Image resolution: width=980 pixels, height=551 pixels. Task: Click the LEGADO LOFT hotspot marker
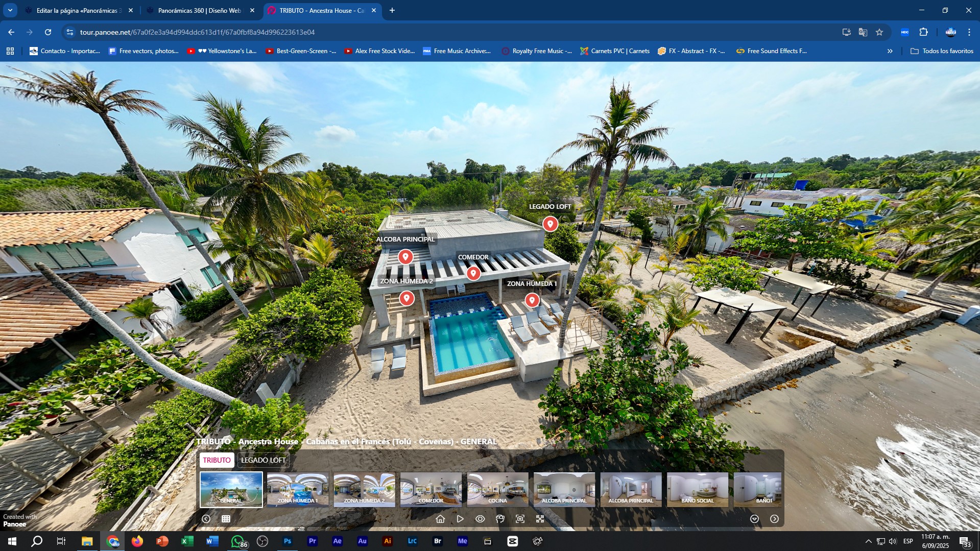pos(550,224)
